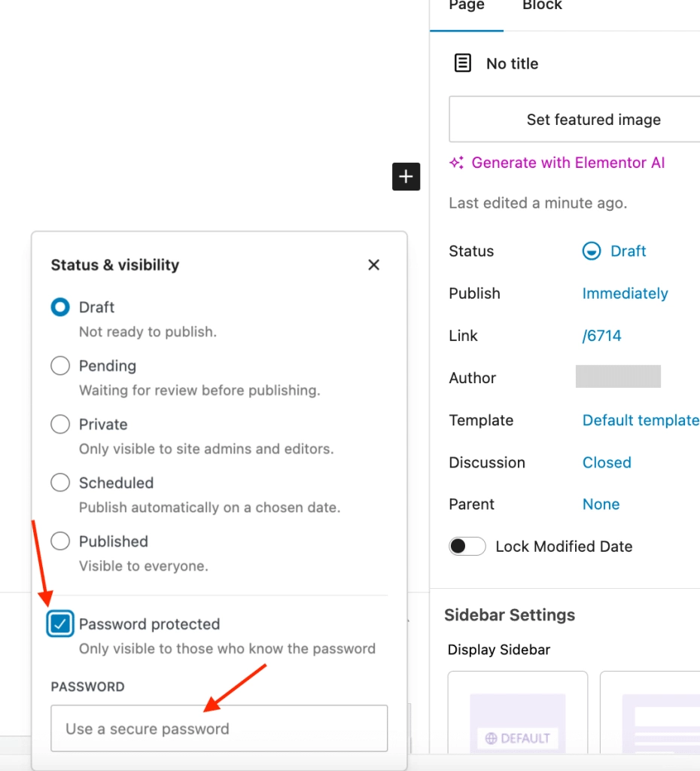Image resolution: width=700 pixels, height=771 pixels.
Task: Click the Set featured image button
Action: pos(593,119)
